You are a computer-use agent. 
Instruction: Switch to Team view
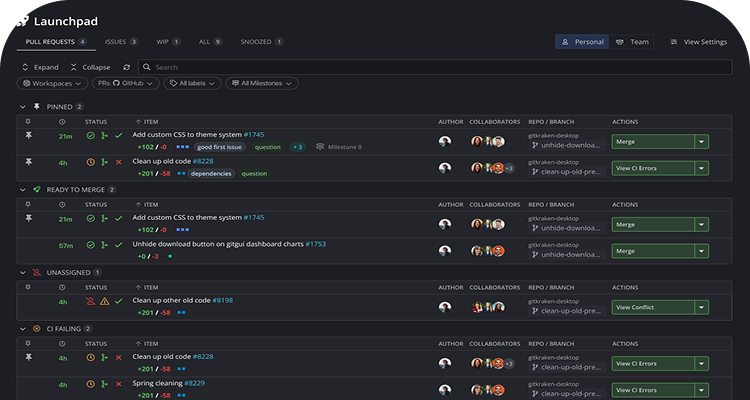pyautogui.click(x=632, y=42)
